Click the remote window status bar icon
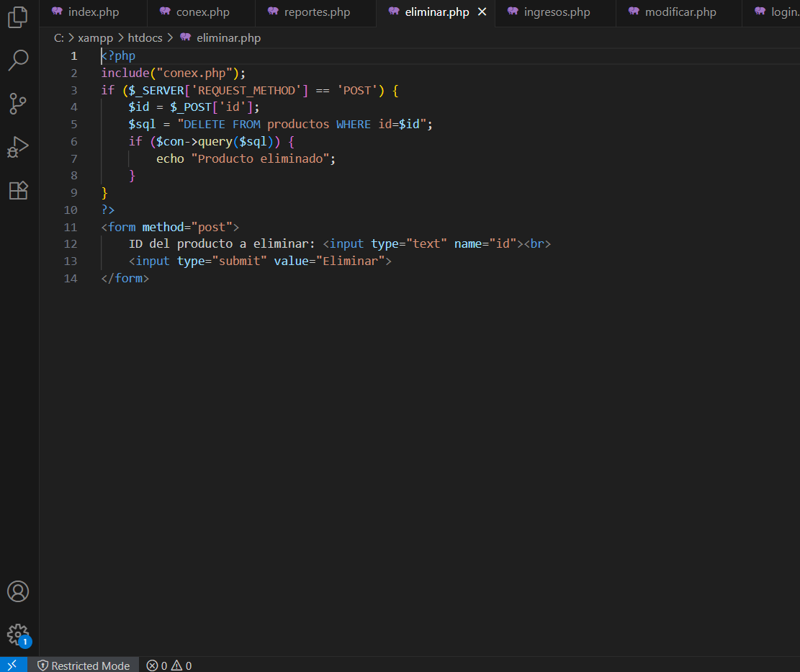 13,665
